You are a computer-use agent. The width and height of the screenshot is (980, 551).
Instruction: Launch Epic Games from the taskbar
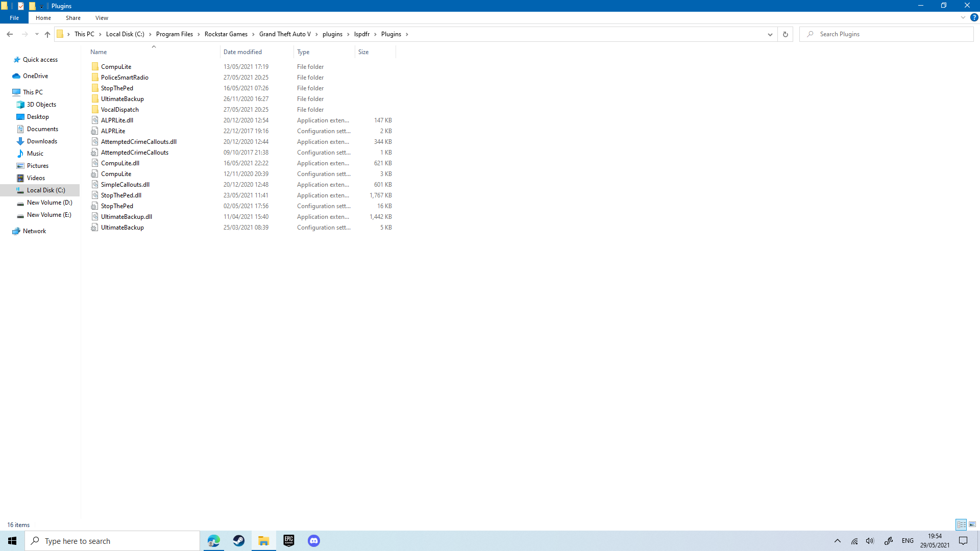tap(289, 541)
